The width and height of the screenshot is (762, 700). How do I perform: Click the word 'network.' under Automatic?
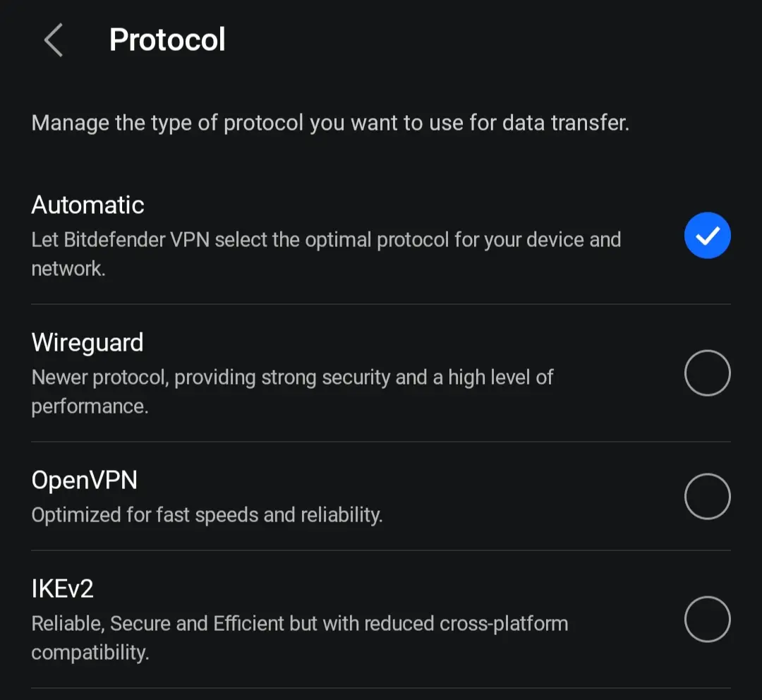pos(68,268)
